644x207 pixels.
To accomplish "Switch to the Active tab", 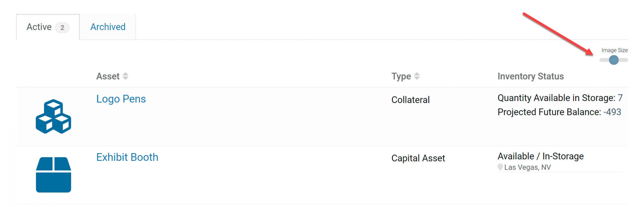I will pyautogui.click(x=39, y=27).
